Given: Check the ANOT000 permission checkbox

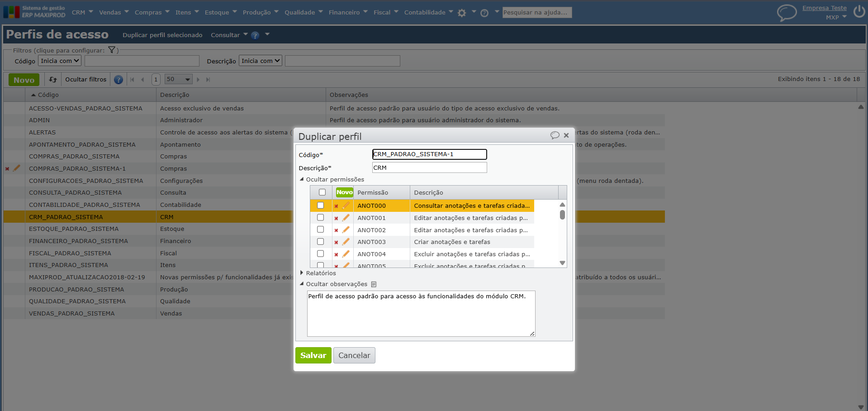Looking at the screenshot, I should (320, 205).
